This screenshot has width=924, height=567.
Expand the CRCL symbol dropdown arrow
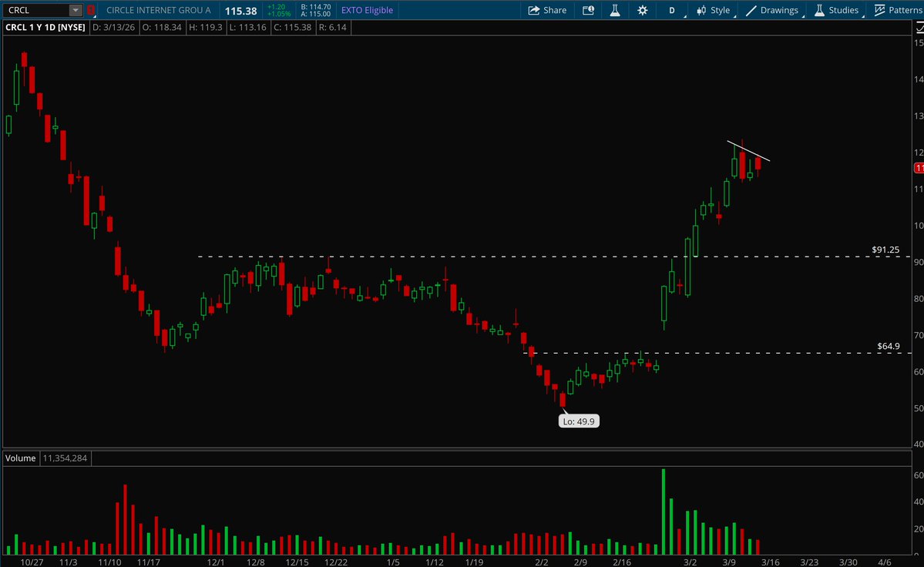click(x=76, y=10)
